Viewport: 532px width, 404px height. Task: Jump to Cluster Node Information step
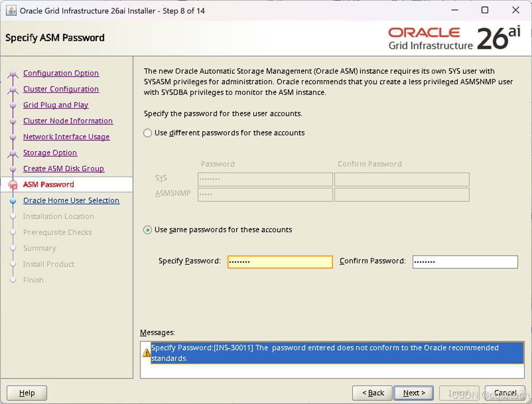(68, 121)
